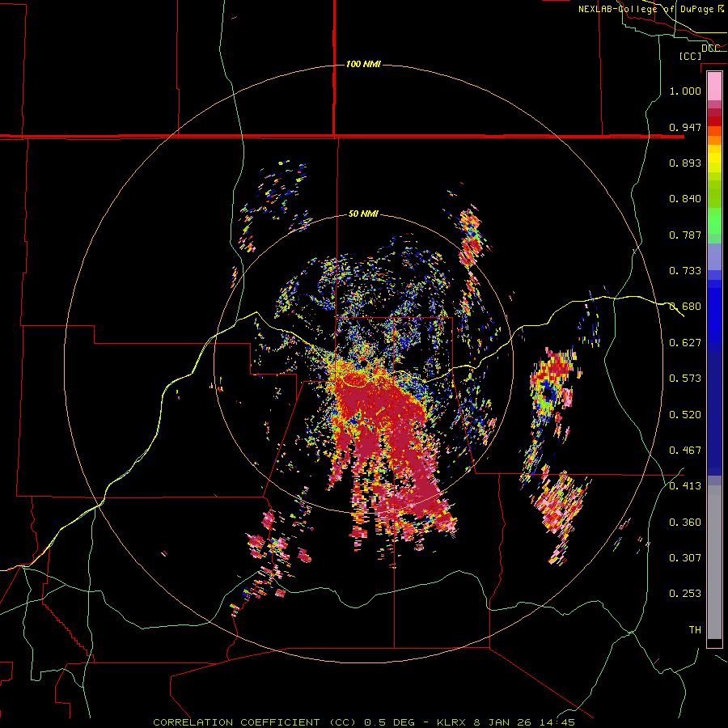Click the 0.467 scale value
The height and width of the screenshot is (728, 728).
[685, 450]
